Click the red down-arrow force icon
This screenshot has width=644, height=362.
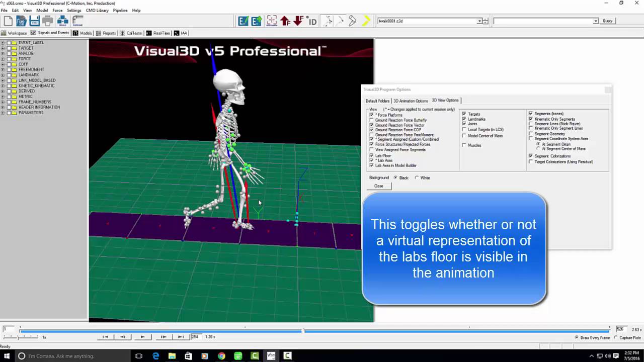click(298, 21)
